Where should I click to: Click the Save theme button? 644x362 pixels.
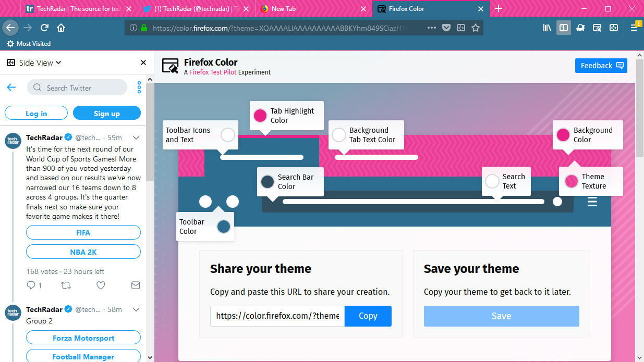click(502, 316)
